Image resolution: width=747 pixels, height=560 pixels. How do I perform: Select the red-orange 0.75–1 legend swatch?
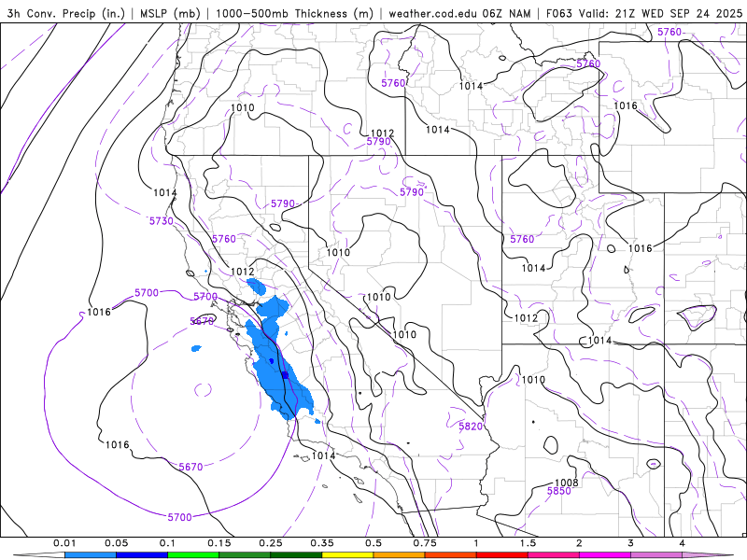[x=451, y=555]
